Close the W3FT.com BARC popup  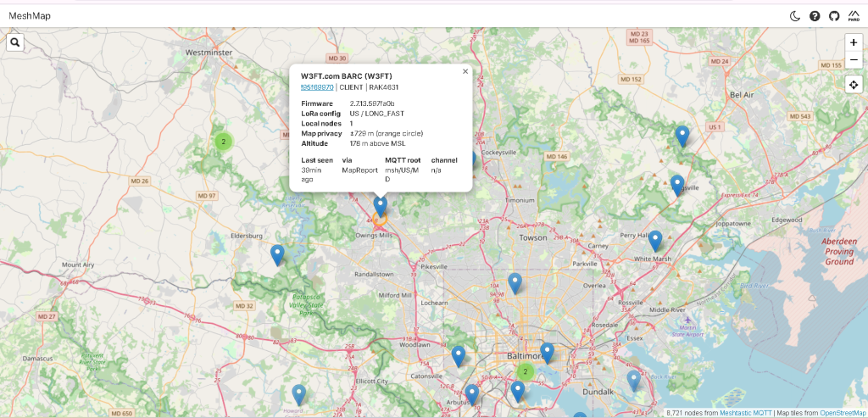pyautogui.click(x=465, y=72)
